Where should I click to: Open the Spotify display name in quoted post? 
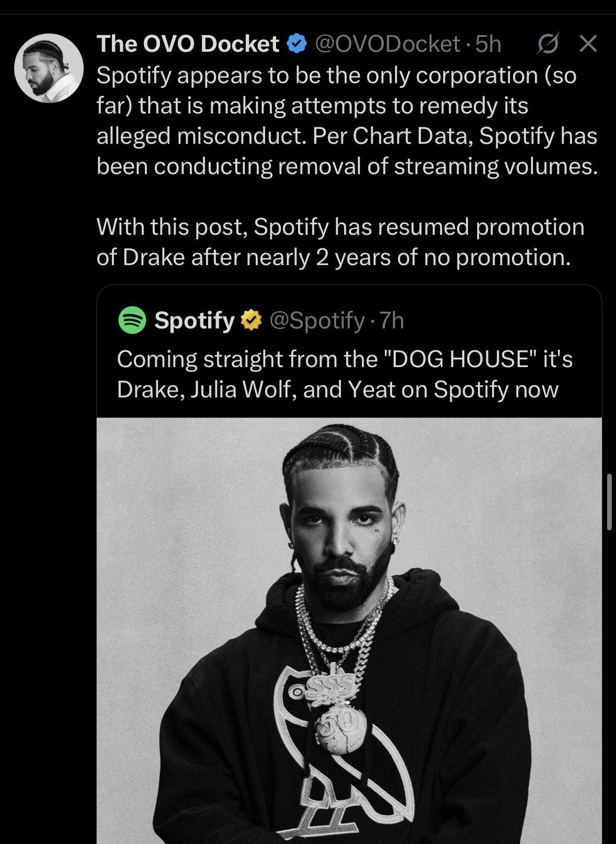[195, 320]
